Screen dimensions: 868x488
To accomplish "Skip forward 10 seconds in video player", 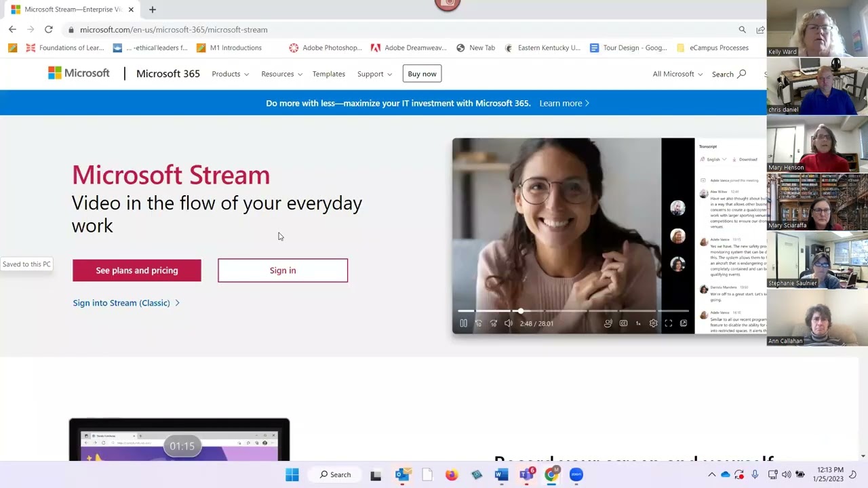I will coord(494,323).
